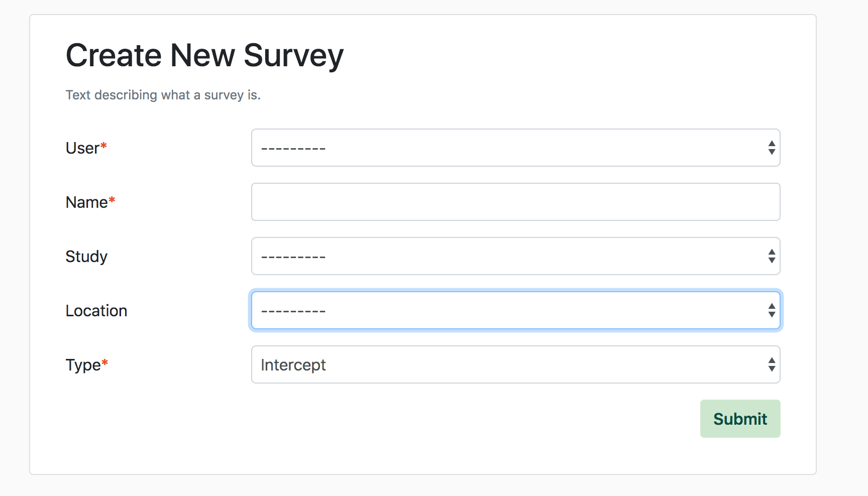Click the stepper arrows on the Type dropdown
This screenshot has width=868, height=496.
click(x=772, y=364)
